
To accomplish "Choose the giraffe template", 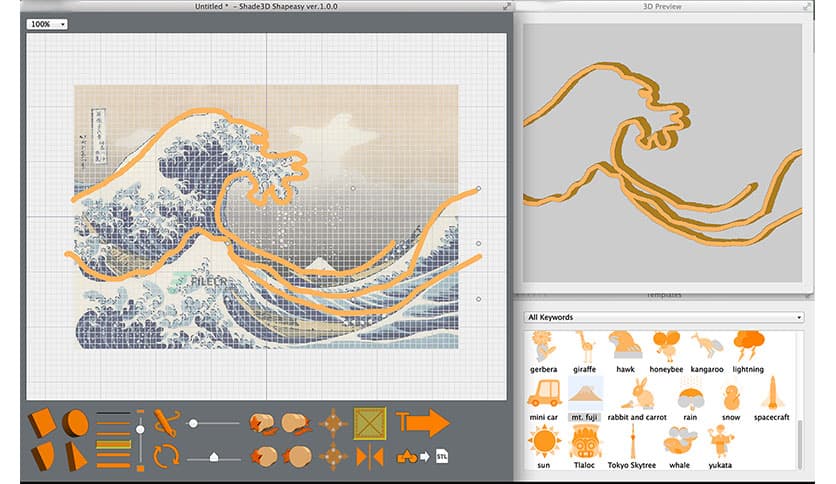I will pos(584,352).
